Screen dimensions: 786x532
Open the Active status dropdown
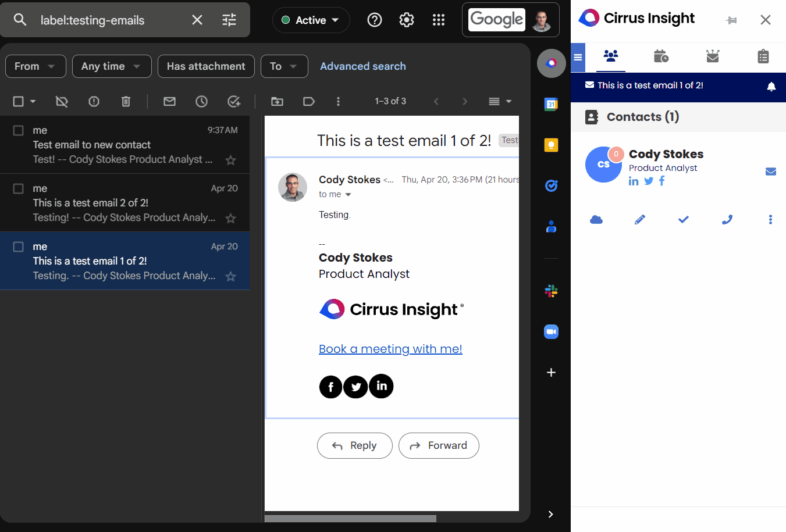311,20
